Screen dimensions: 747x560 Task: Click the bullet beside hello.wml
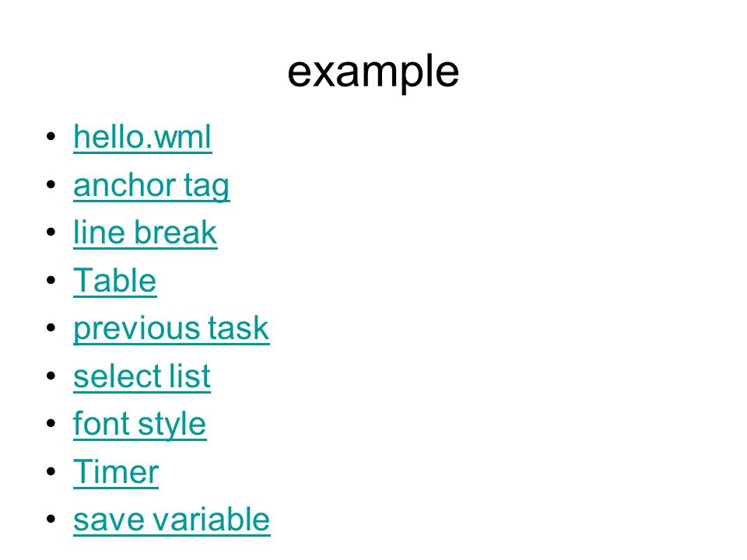click(51, 137)
